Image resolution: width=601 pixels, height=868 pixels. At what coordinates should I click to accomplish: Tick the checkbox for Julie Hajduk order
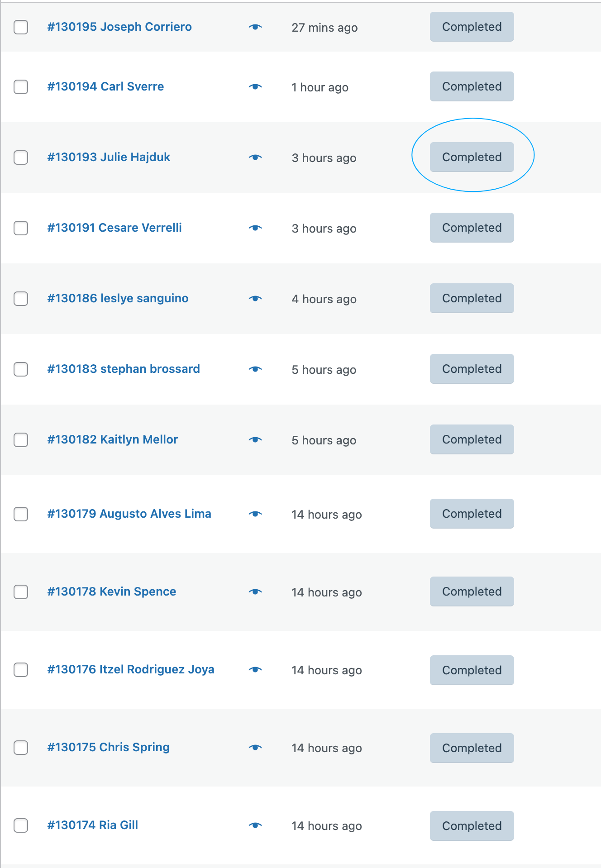click(x=21, y=157)
